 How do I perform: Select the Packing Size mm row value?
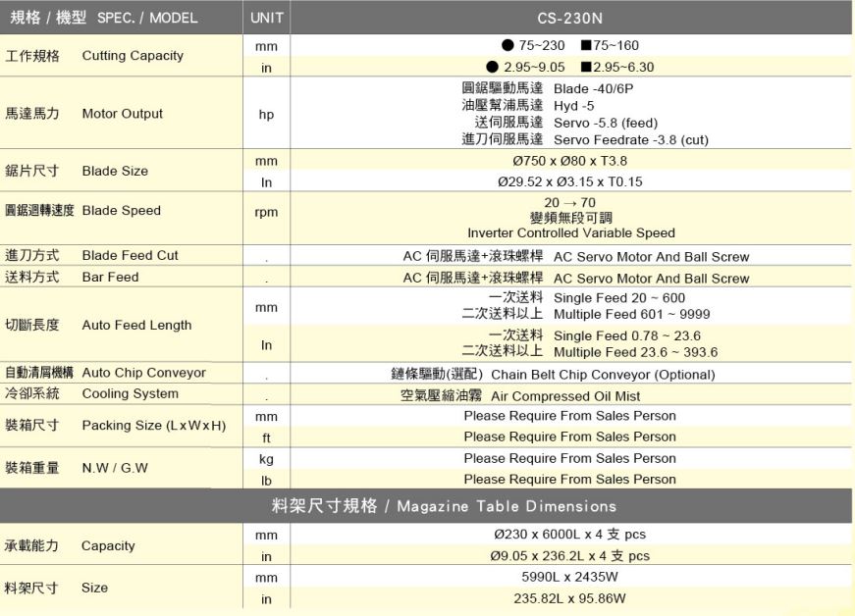(x=569, y=416)
